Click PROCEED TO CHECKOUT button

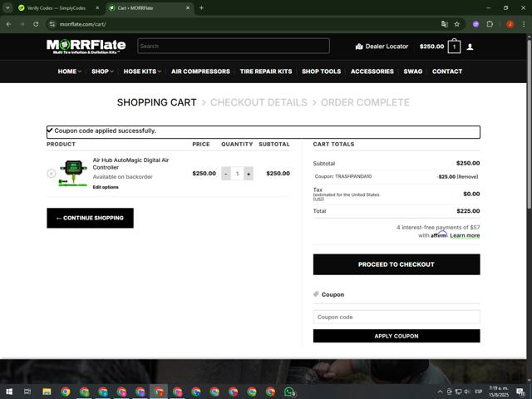(397, 264)
